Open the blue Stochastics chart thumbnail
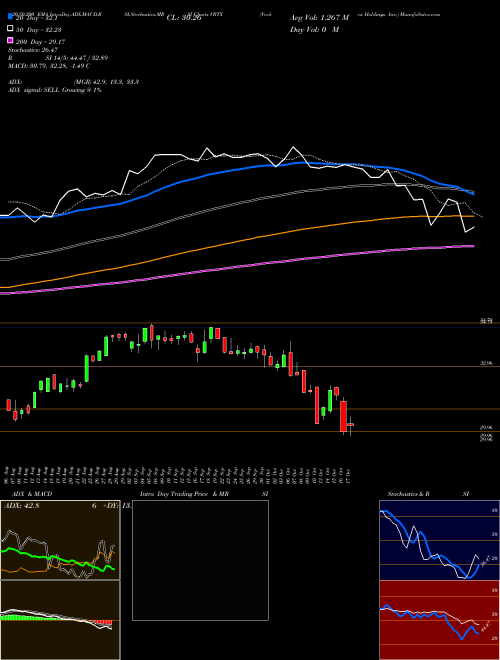 click(x=439, y=540)
